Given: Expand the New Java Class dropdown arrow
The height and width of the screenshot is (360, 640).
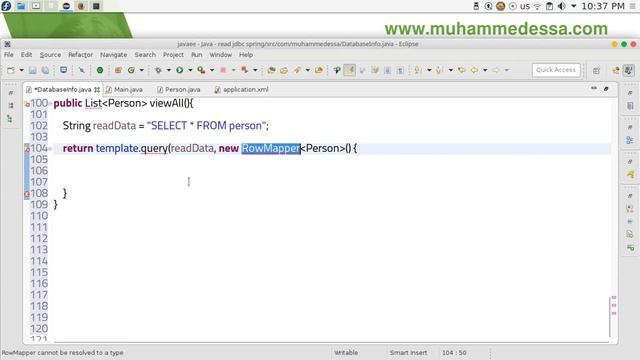Looking at the screenshot, I should coord(142,70).
